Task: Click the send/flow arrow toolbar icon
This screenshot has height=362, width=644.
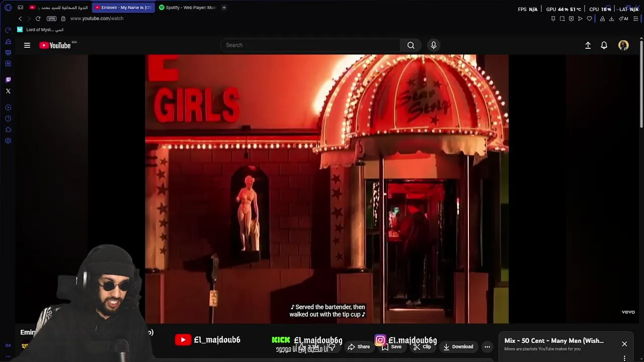Action: (x=580, y=19)
